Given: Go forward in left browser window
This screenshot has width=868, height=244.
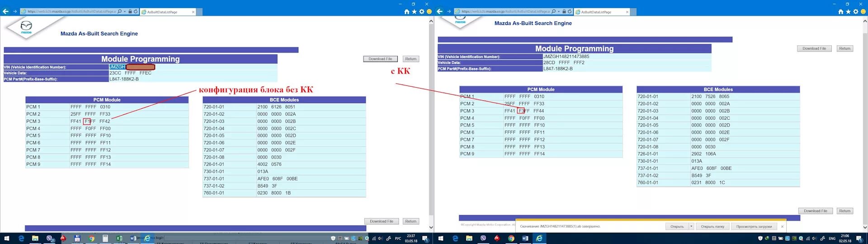Looking at the screenshot, I should click(15, 11).
